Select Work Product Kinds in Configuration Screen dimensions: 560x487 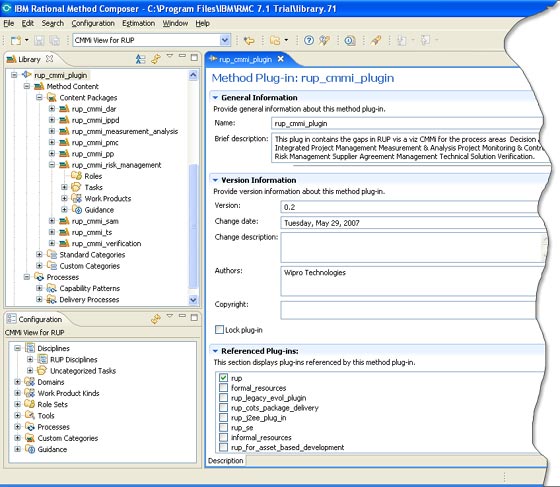point(68,393)
